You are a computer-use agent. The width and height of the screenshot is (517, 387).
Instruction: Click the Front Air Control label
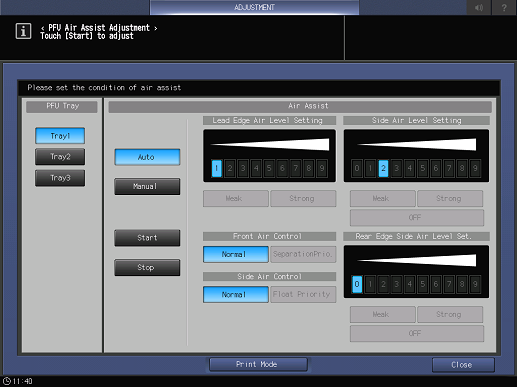coord(269,236)
